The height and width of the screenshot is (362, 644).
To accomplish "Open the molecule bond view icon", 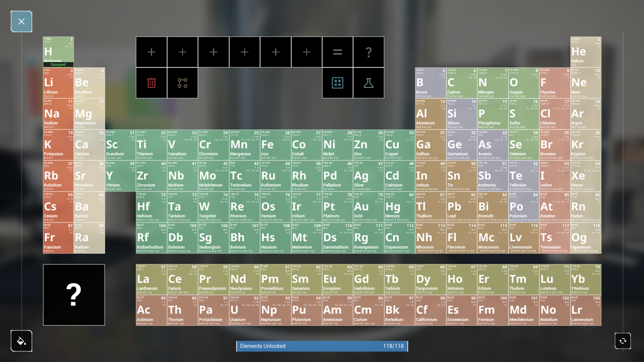I will click(182, 82).
